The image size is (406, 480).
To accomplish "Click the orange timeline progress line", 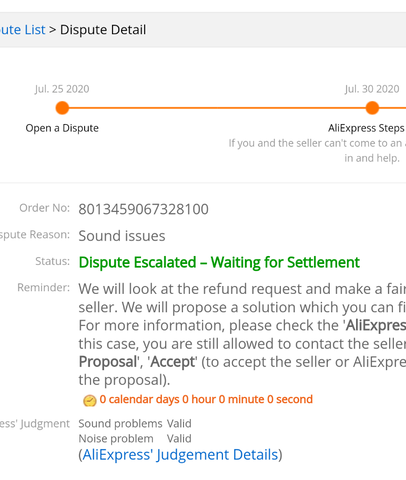I will point(217,108).
